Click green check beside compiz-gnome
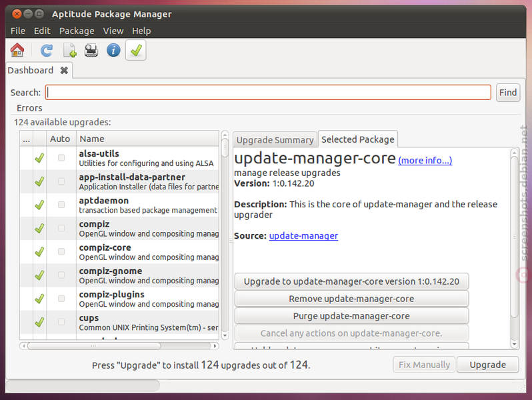The height and width of the screenshot is (400, 532). [x=39, y=275]
